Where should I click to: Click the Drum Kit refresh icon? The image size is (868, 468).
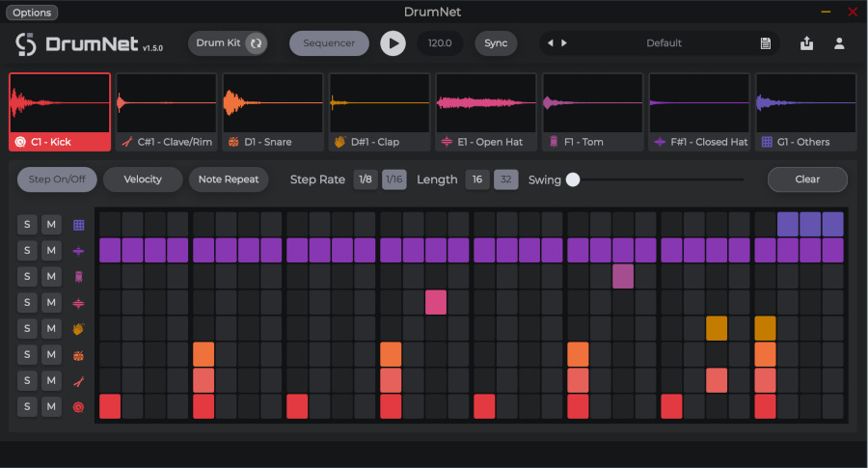[x=255, y=43]
